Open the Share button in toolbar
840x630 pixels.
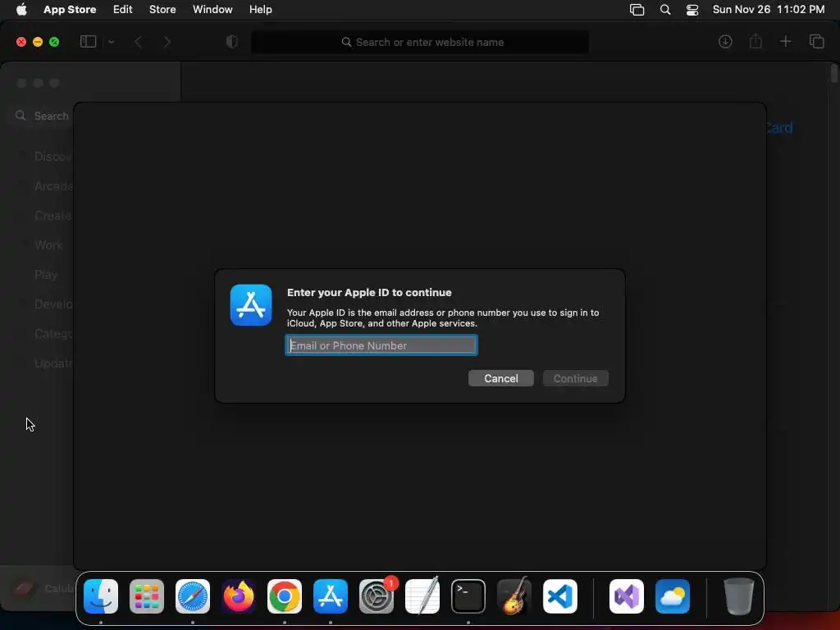756,41
